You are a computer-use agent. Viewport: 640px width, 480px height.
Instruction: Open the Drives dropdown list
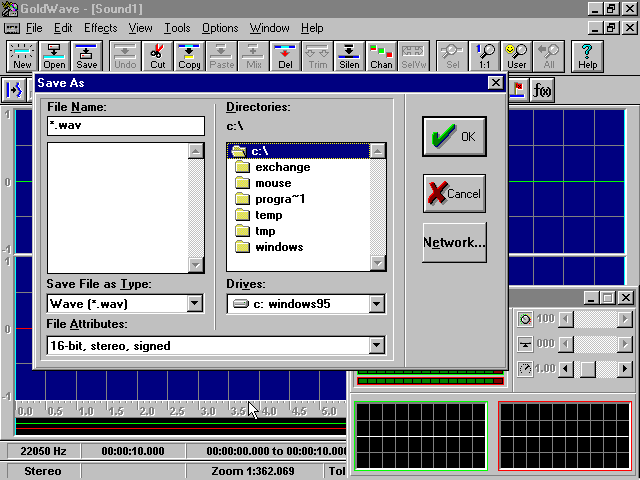click(376, 304)
